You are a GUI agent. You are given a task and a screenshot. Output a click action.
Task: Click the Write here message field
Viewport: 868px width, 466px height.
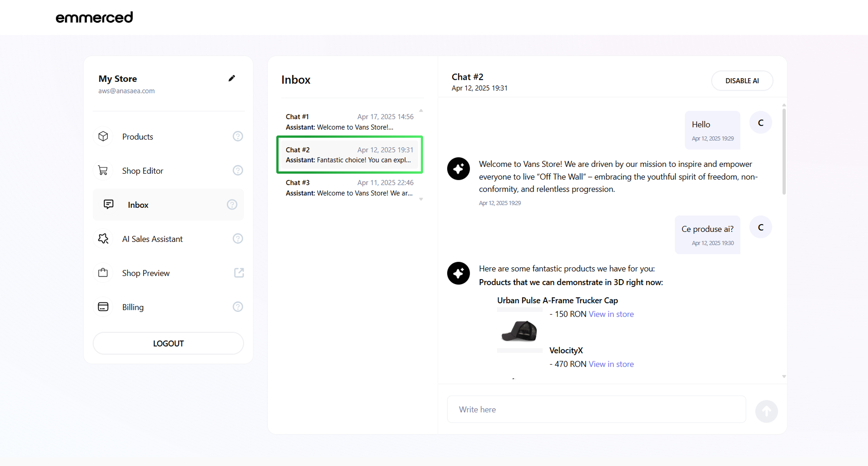[596, 409]
